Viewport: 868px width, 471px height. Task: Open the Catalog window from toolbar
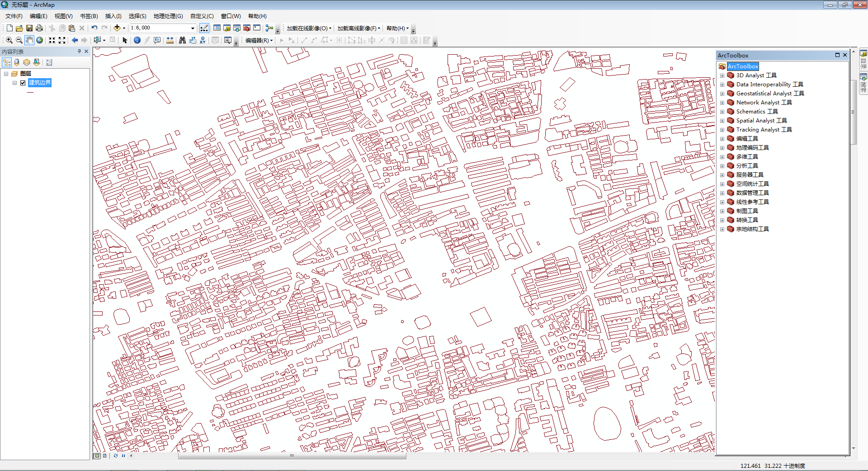tap(227, 28)
